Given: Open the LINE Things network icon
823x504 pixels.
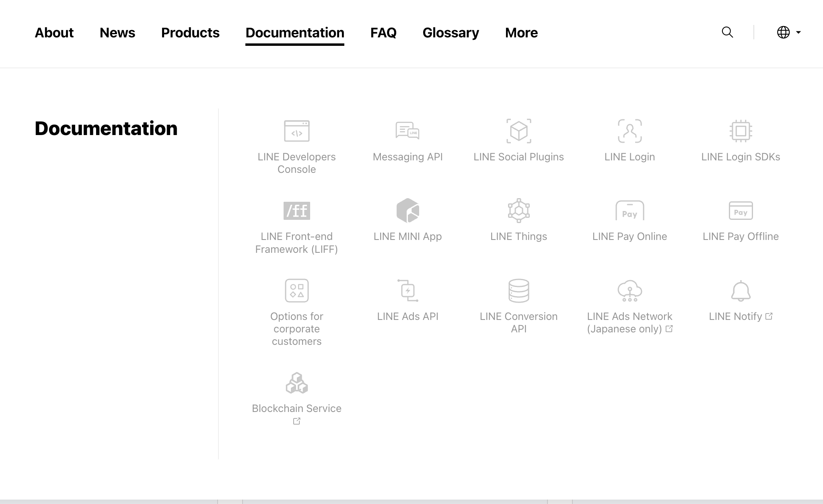Looking at the screenshot, I should tap(518, 211).
